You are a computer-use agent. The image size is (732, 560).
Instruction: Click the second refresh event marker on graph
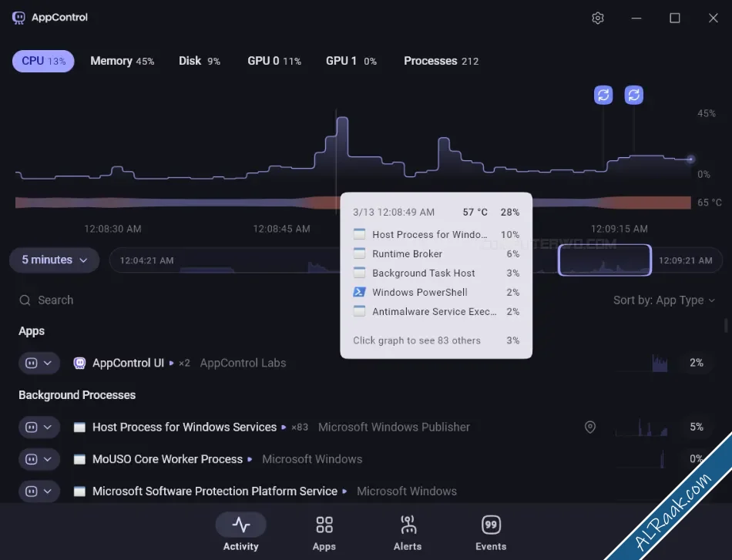633,96
